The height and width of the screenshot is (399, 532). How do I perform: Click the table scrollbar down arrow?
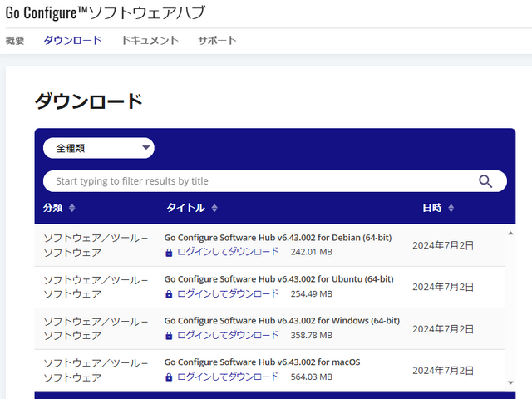tap(510, 382)
